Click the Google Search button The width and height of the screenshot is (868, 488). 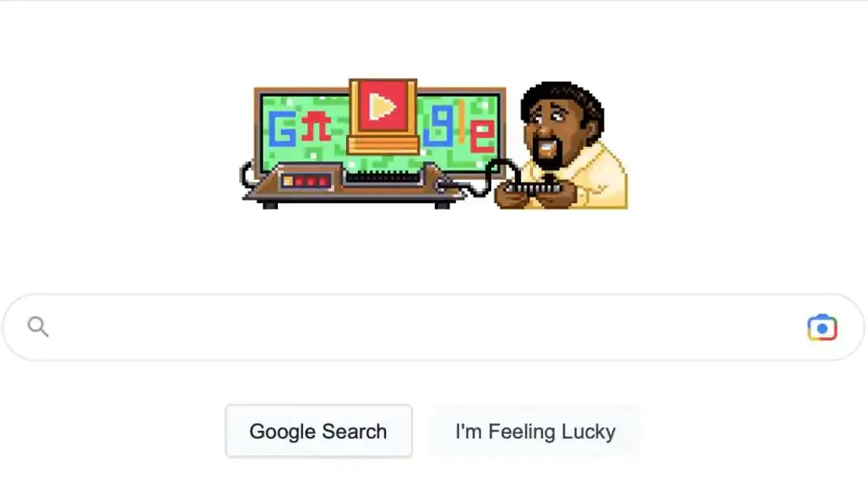coord(319,431)
